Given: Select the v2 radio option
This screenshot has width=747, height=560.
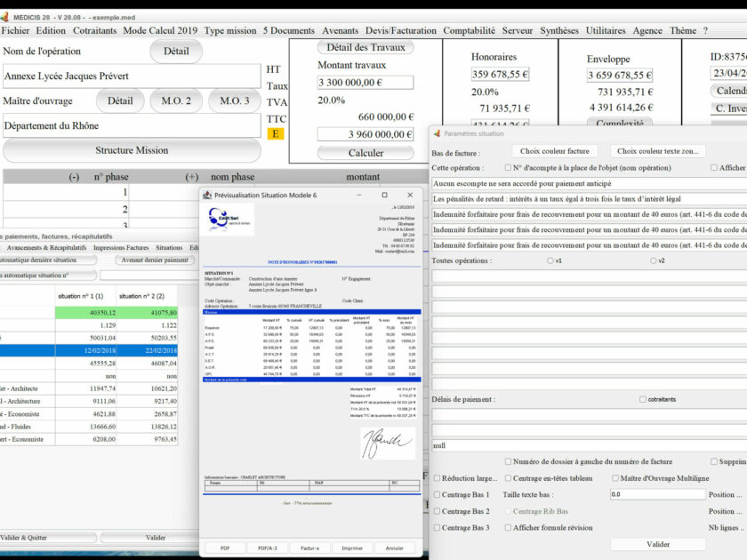Looking at the screenshot, I should click(653, 260).
